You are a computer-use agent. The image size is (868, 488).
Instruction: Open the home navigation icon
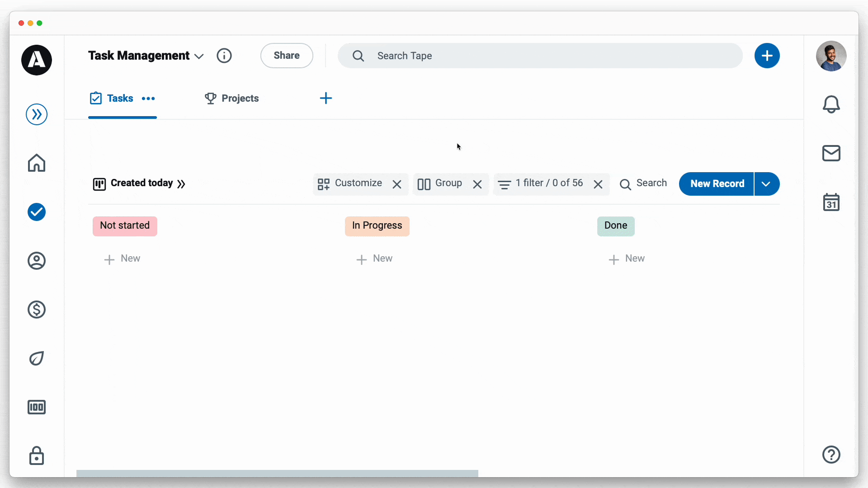point(36,163)
